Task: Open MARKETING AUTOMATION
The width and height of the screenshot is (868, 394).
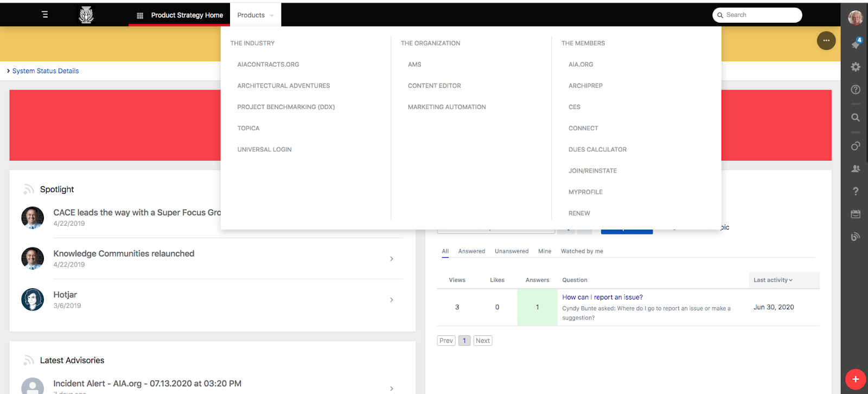Action: (446, 107)
